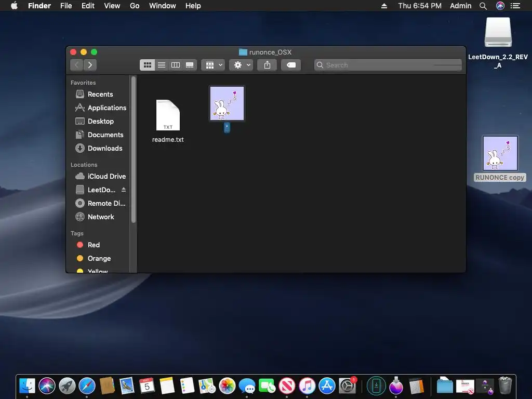Open FaceTime from the Dock
The height and width of the screenshot is (399, 532).
pos(267,386)
